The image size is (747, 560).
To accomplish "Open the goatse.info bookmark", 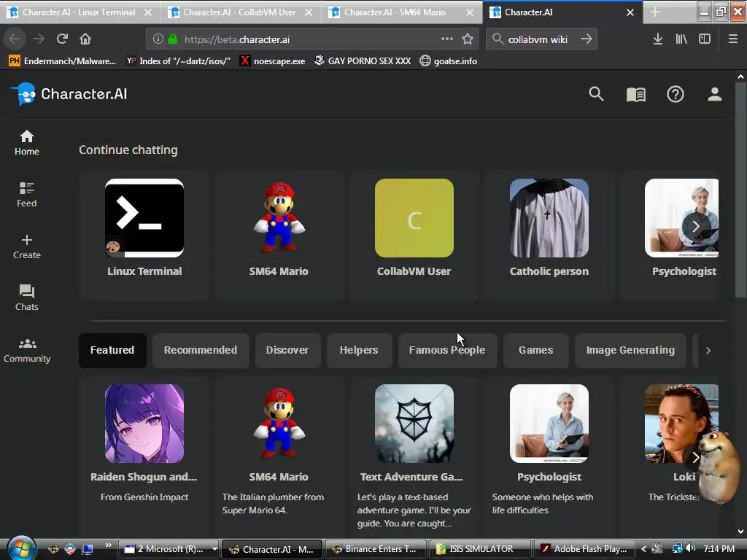I will coord(449,61).
